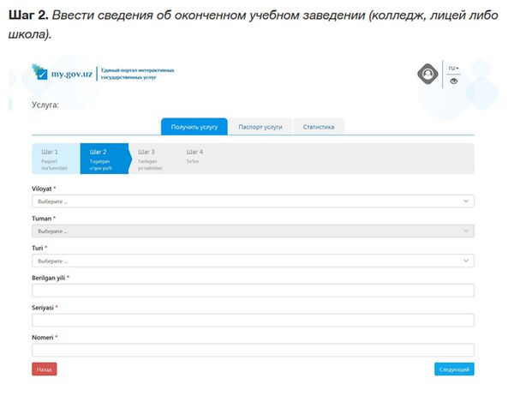Open the Паспорт услуги tab
This screenshot has width=514, height=420.
260,127
